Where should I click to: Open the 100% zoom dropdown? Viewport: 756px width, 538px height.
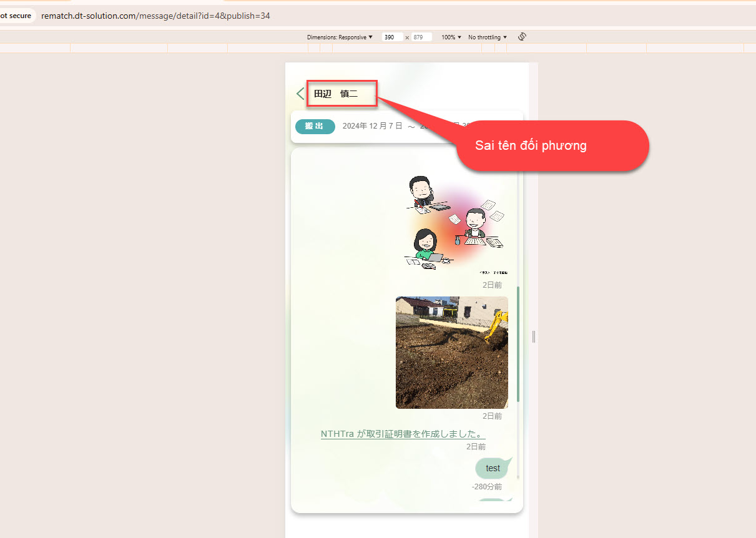point(451,37)
